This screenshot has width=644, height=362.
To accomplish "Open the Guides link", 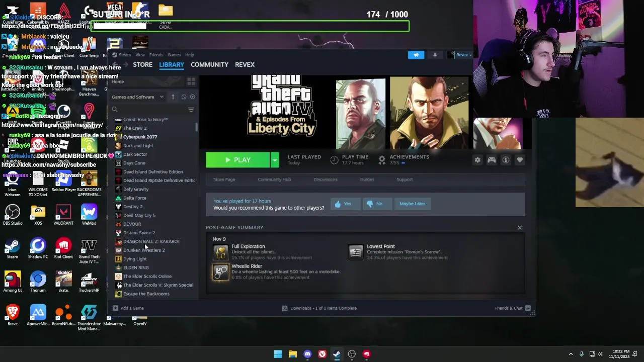I will 367,179.
